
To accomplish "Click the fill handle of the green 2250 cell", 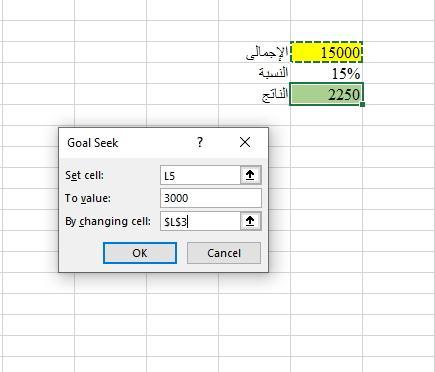I will [363, 104].
